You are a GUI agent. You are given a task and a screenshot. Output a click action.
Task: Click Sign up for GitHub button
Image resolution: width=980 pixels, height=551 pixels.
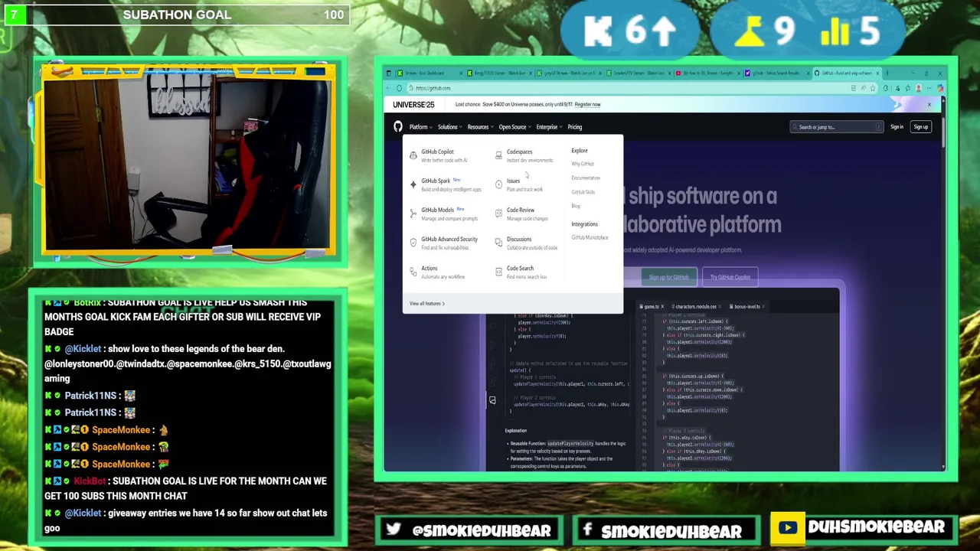[x=669, y=277]
